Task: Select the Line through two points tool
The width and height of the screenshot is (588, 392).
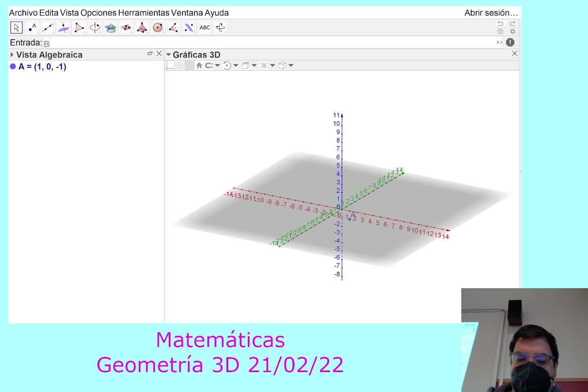Action: [x=48, y=28]
